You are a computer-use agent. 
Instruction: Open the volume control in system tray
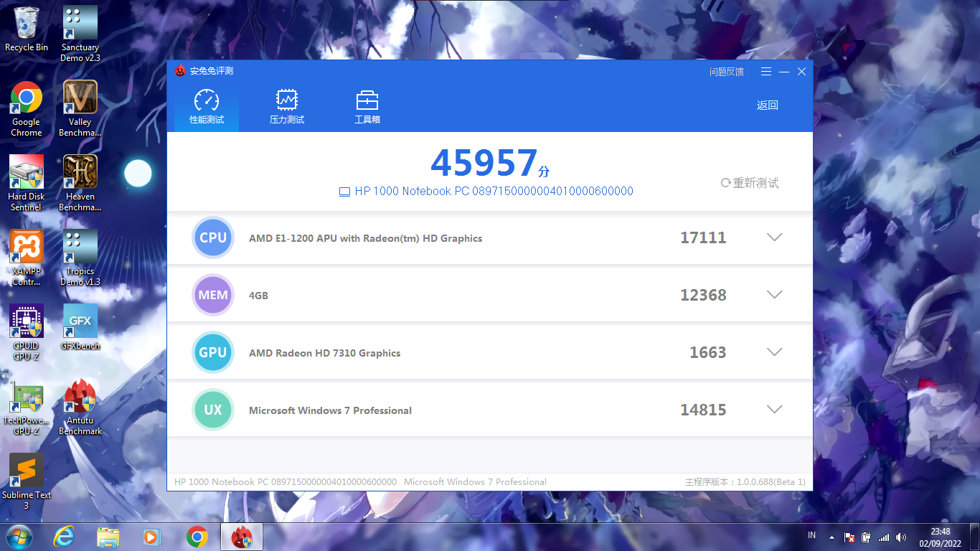pos(901,537)
